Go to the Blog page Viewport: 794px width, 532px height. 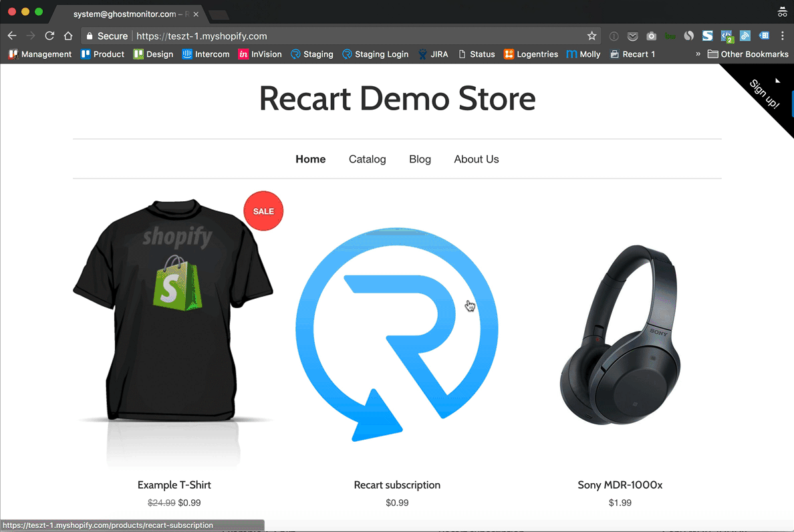click(420, 159)
